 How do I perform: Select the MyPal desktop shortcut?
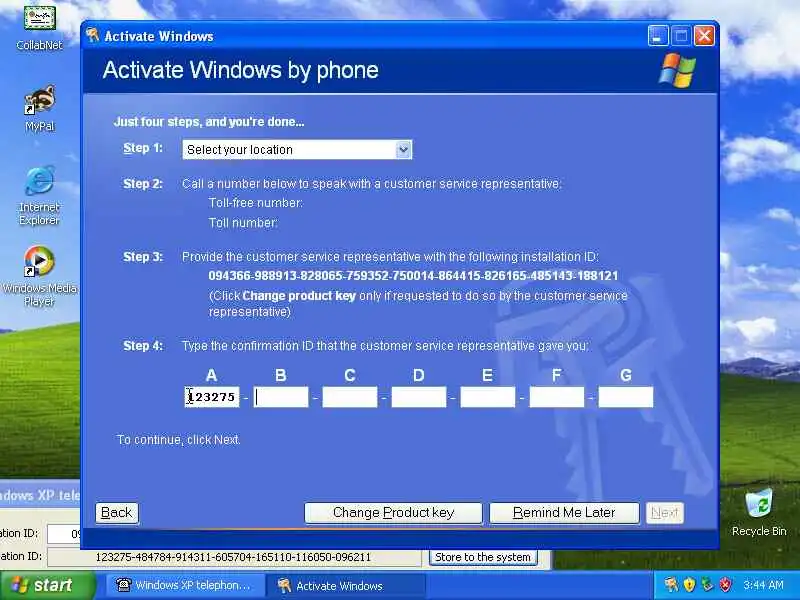[39, 108]
